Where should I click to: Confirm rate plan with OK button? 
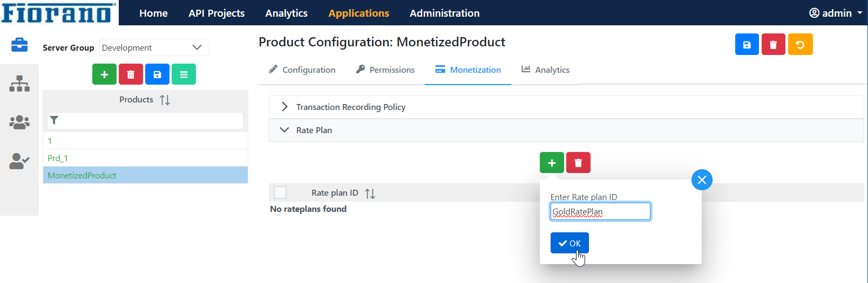tap(569, 243)
